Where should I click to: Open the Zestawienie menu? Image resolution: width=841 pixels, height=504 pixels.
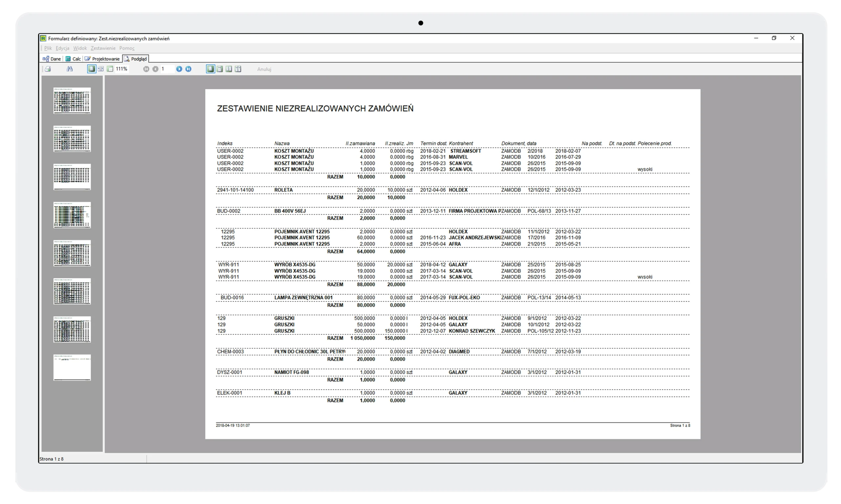(x=103, y=48)
